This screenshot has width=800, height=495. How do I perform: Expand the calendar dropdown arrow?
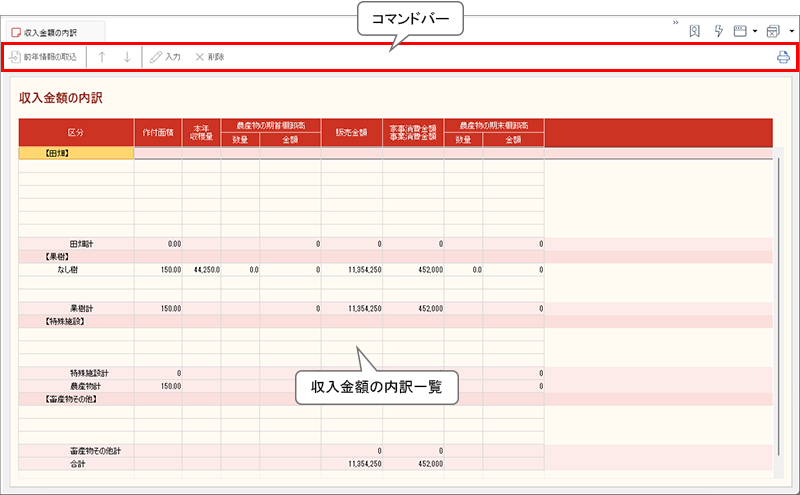[x=790, y=31]
